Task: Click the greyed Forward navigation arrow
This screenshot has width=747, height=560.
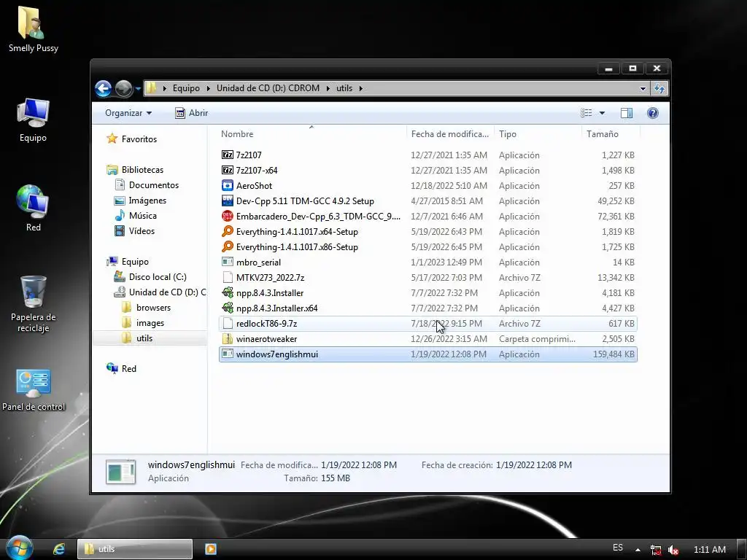Action: tap(124, 88)
